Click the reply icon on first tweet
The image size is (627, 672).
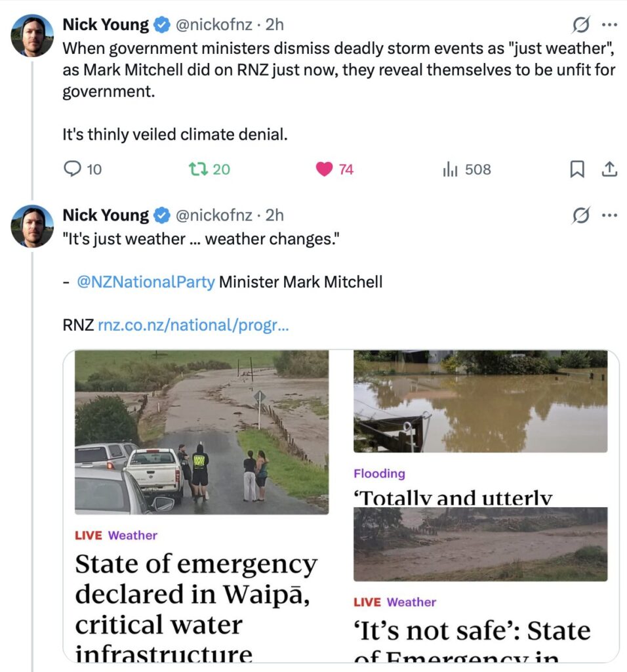[x=72, y=169]
